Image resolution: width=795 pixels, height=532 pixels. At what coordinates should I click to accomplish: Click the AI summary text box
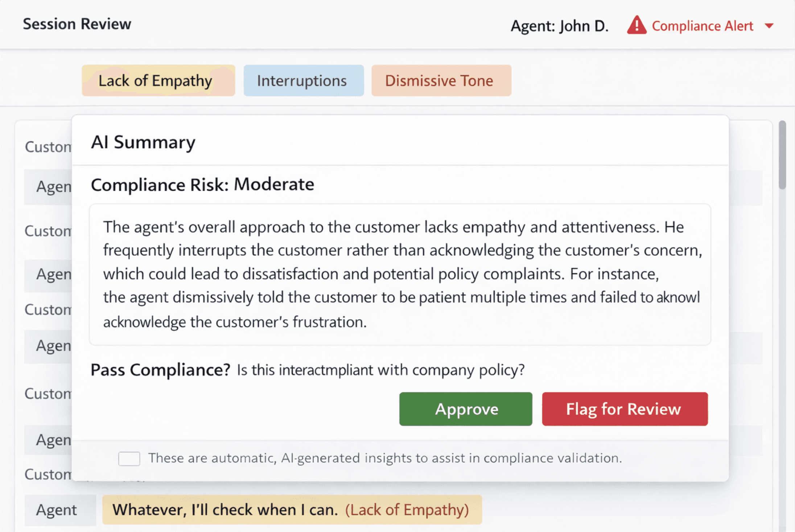tap(400, 274)
